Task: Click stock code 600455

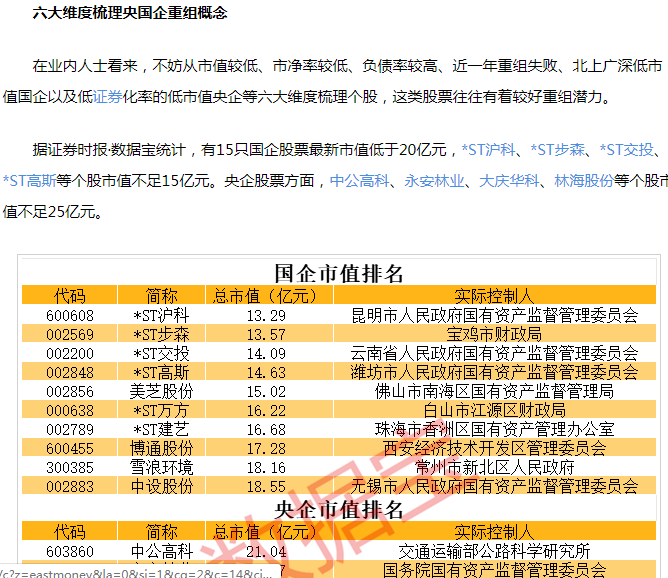Action: coord(70,449)
